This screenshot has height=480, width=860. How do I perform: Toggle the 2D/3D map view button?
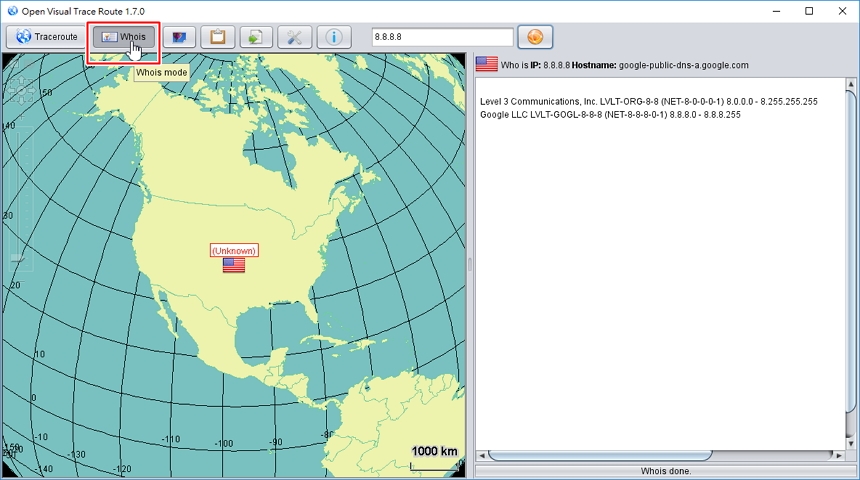179,37
